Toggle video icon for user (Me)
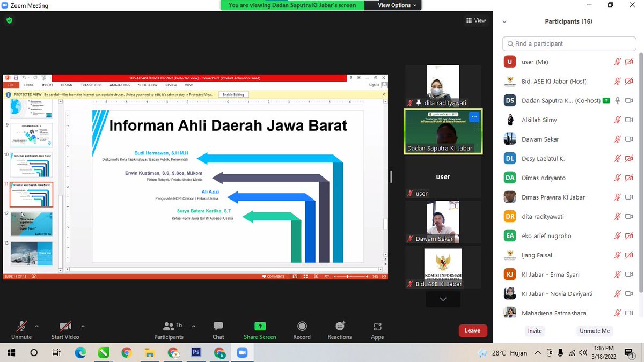The width and height of the screenshot is (644, 362). tap(629, 62)
